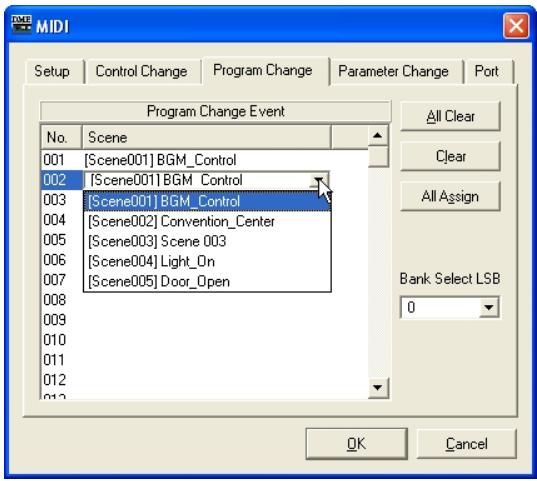Select program number 002 row
The width and height of the screenshot is (537, 481).
62,180
